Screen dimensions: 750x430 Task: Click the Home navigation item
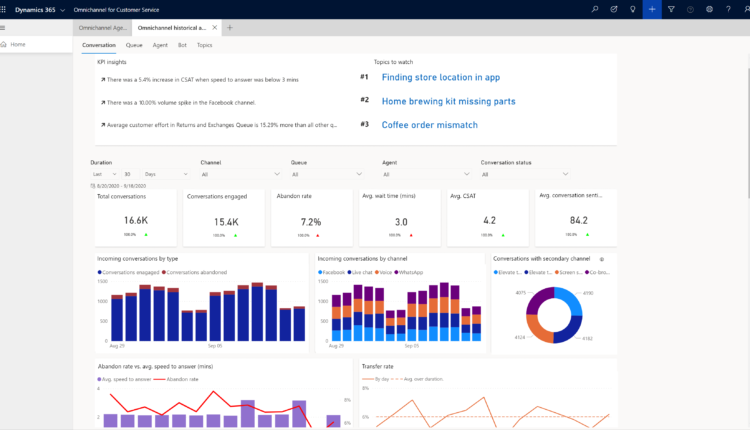point(18,44)
